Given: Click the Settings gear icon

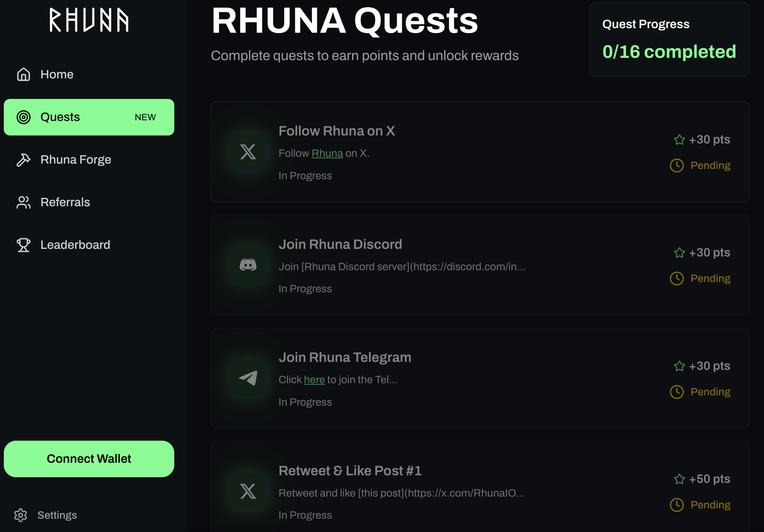Looking at the screenshot, I should point(21,515).
